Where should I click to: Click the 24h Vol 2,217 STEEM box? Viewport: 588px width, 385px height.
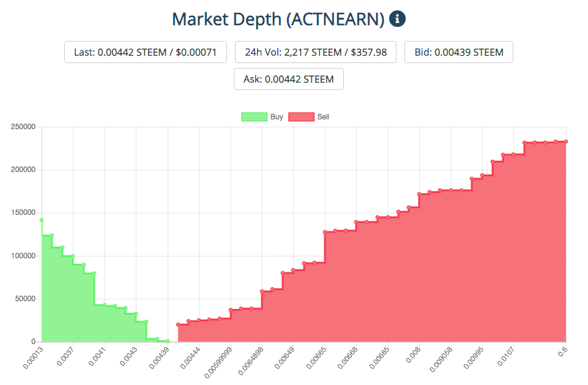316,52
